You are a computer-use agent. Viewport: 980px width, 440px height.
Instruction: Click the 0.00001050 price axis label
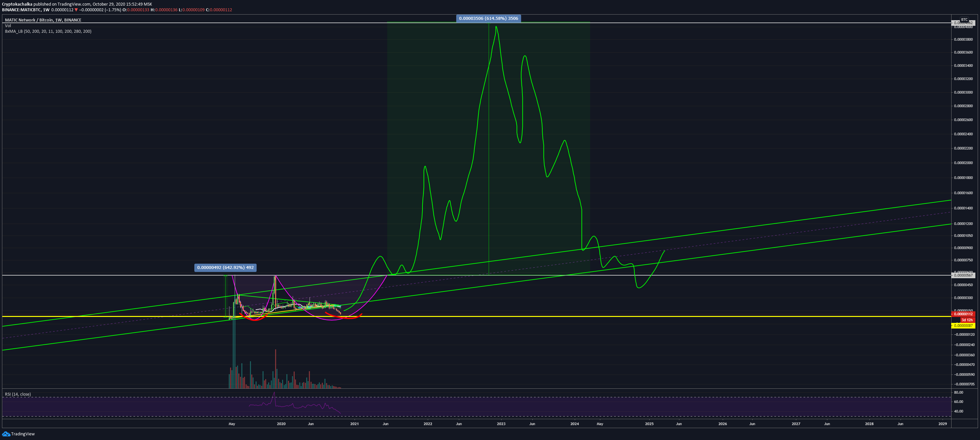click(964, 236)
